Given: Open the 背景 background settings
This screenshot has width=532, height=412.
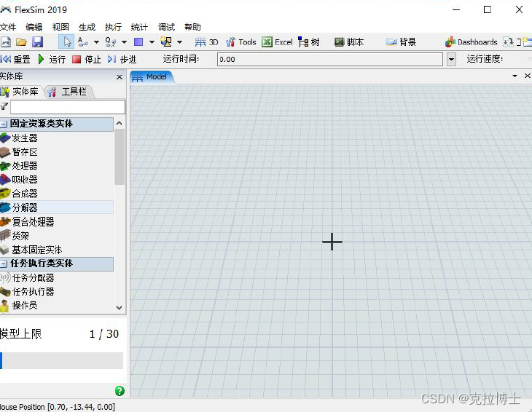Looking at the screenshot, I should tap(401, 42).
